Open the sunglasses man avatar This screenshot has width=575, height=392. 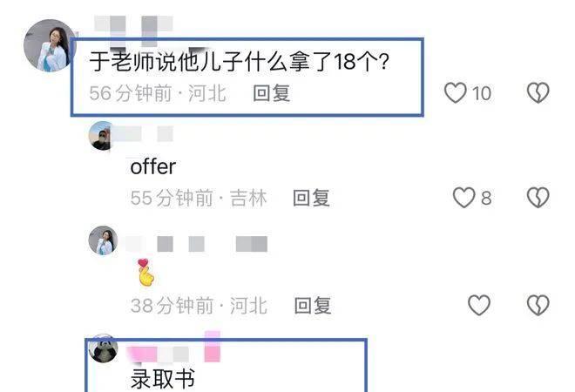(102, 136)
